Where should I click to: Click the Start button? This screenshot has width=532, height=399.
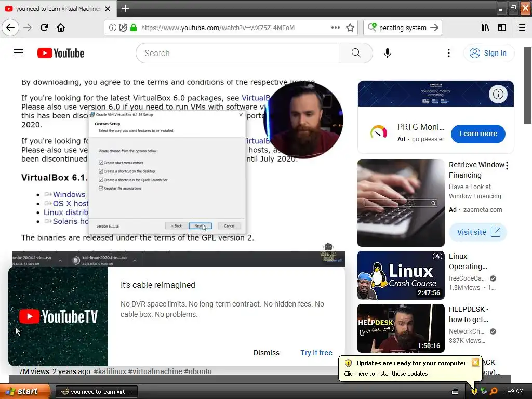(25, 391)
